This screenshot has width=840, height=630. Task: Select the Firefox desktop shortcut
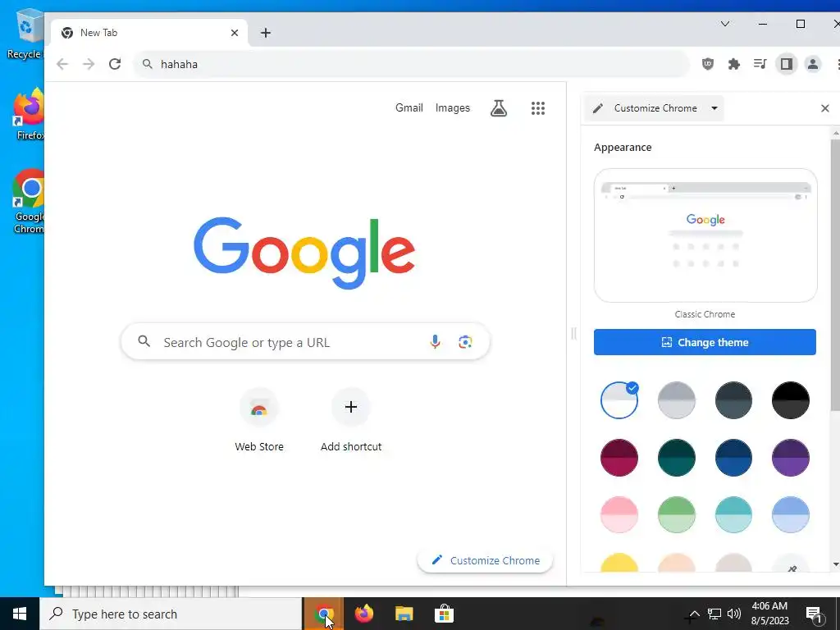[x=29, y=115]
